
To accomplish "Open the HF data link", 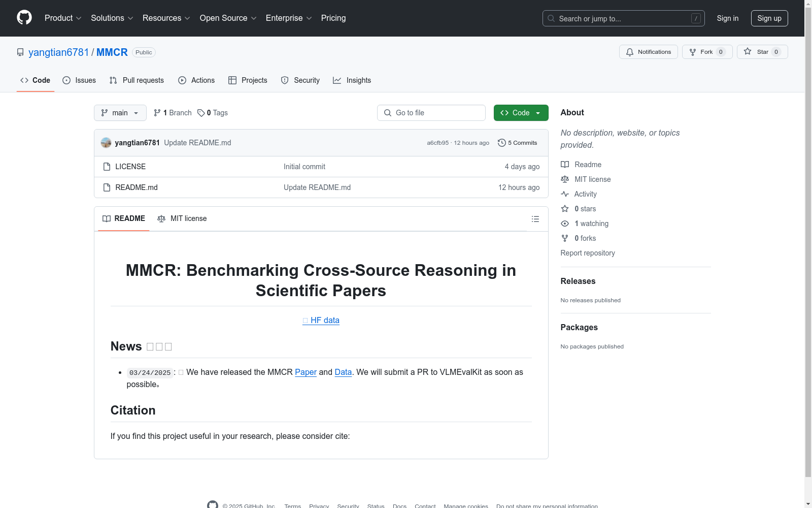I will (x=321, y=320).
